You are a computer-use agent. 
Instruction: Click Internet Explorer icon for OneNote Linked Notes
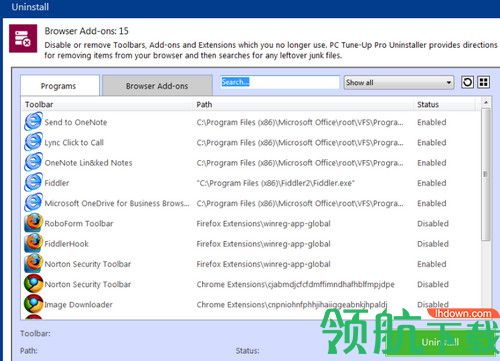tap(33, 162)
